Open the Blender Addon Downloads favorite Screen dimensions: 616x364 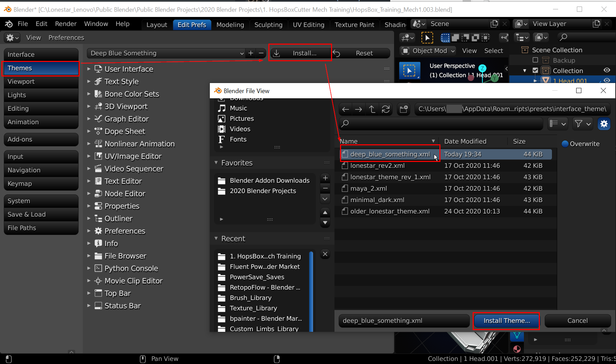pyautogui.click(x=264, y=181)
